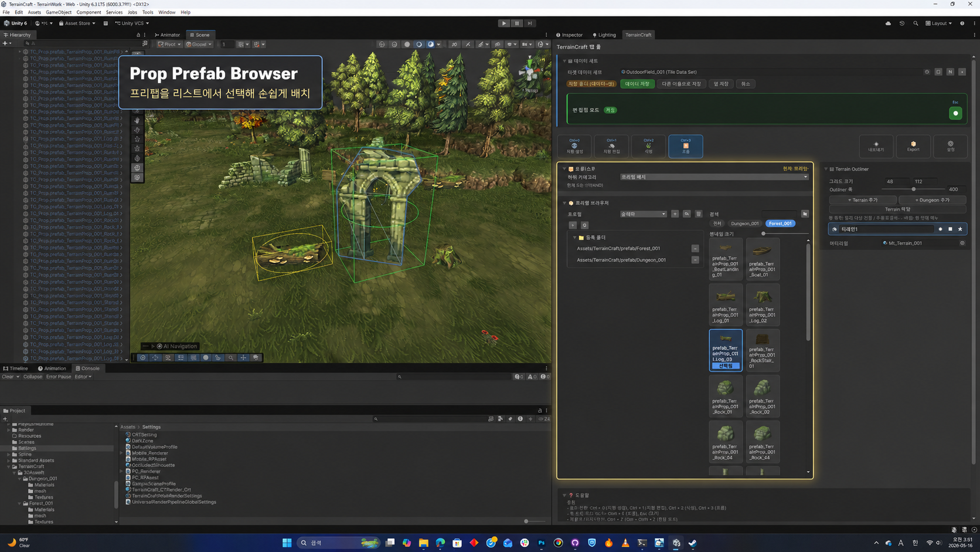
Task: Open the Asset Store dropdown
Action: [77, 23]
